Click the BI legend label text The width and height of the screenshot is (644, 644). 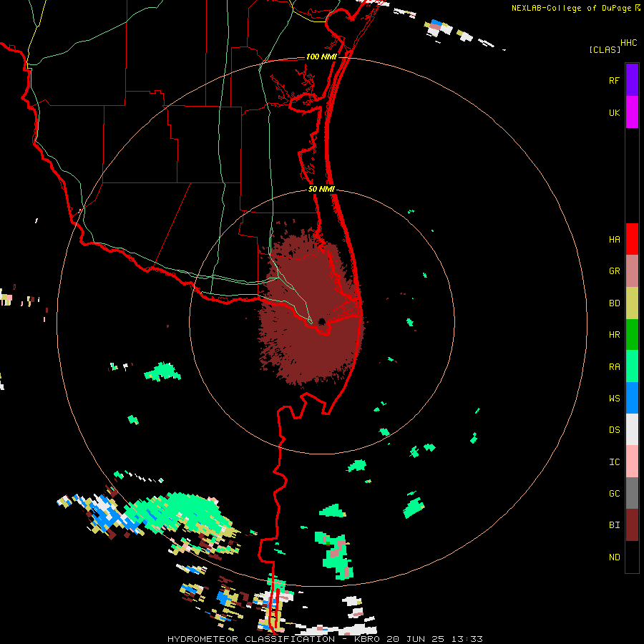[x=614, y=525]
